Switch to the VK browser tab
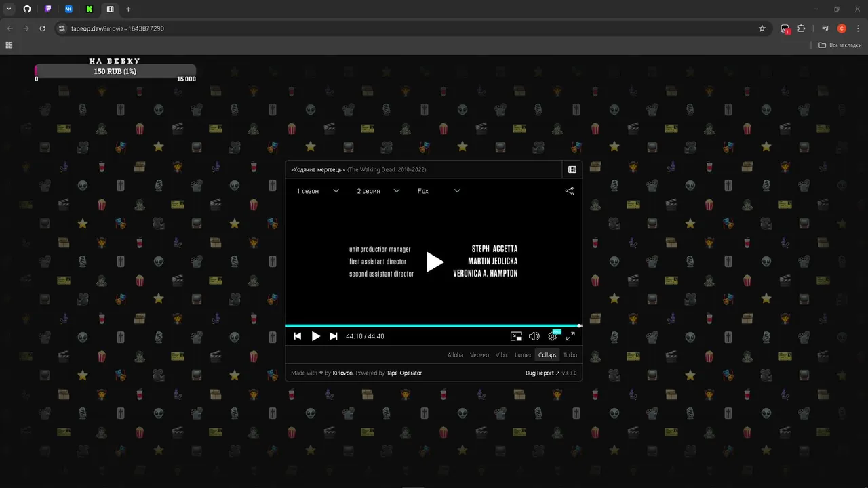 pos(68,9)
